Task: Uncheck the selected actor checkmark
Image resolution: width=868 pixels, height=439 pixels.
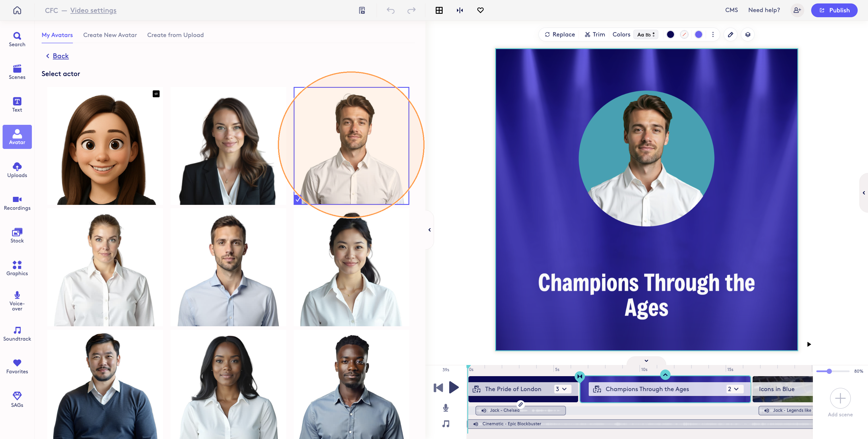Action: point(298,200)
